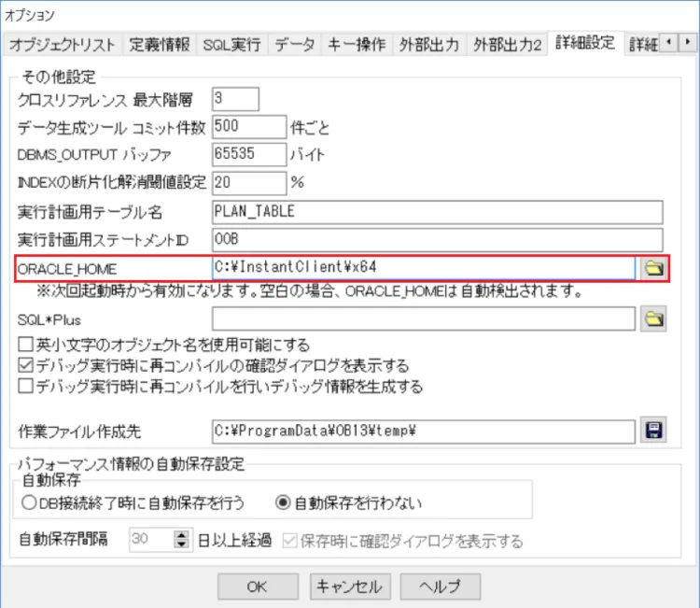Click the empty SQL*Plus path field
700x608 pixels.
(424, 318)
